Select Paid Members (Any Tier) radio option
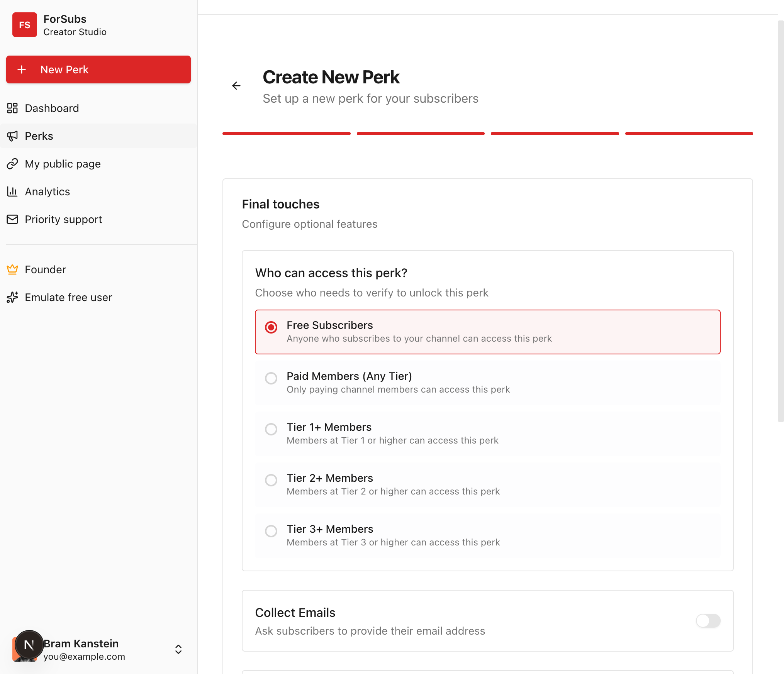The image size is (784, 674). [271, 378]
